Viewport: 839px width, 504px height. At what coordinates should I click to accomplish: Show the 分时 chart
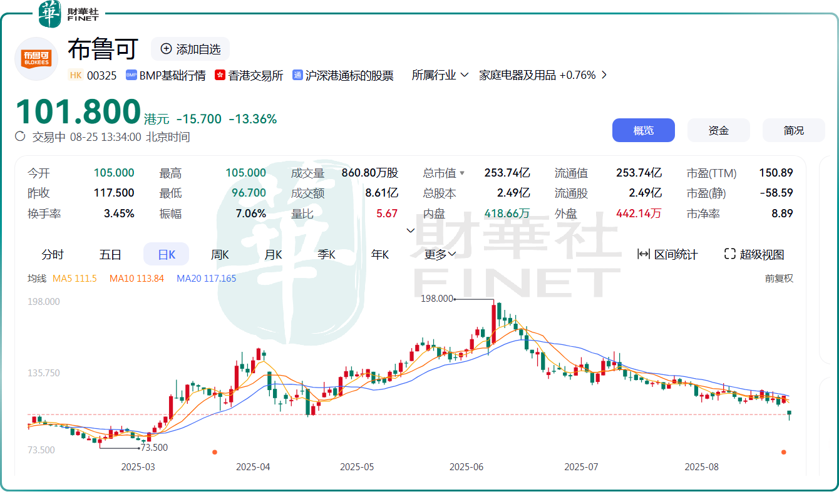(x=53, y=255)
